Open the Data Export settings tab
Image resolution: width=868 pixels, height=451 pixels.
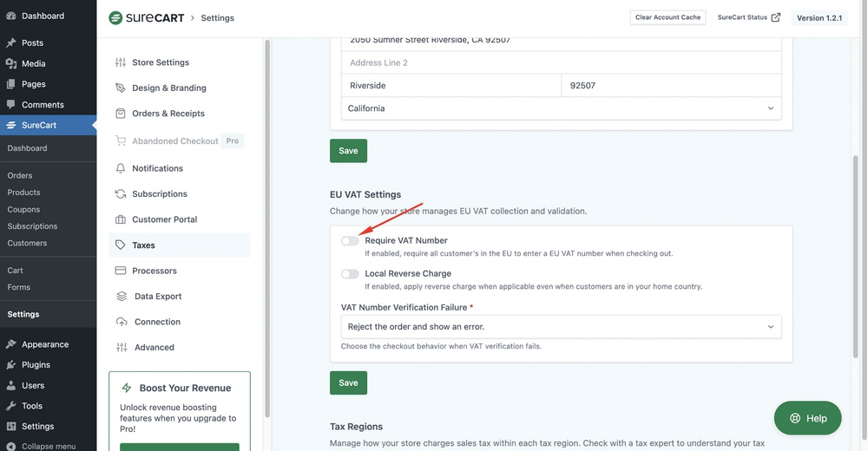tap(180, 296)
